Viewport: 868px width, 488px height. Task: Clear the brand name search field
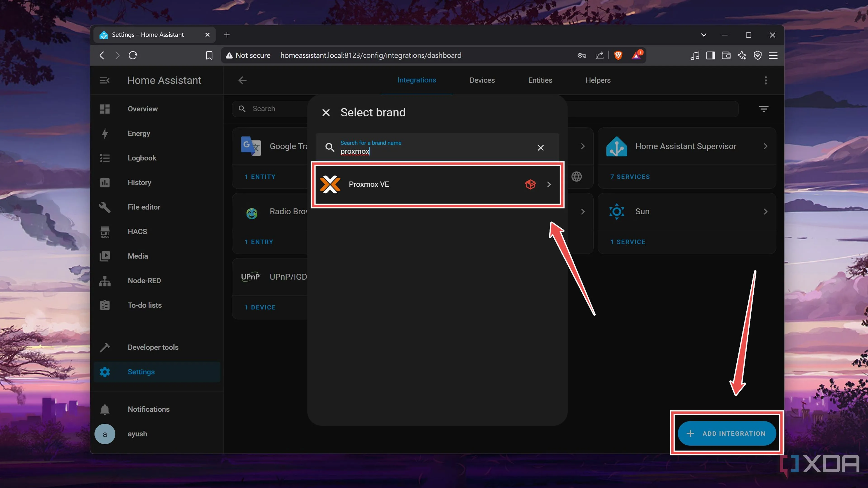(x=540, y=148)
